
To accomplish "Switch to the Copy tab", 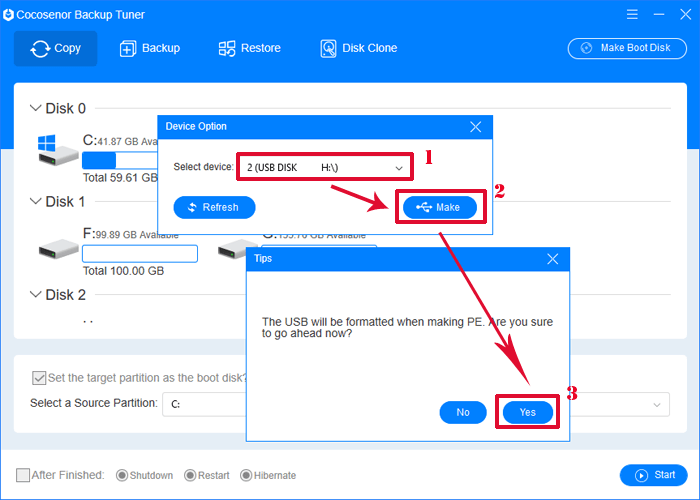I will point(55,48).
